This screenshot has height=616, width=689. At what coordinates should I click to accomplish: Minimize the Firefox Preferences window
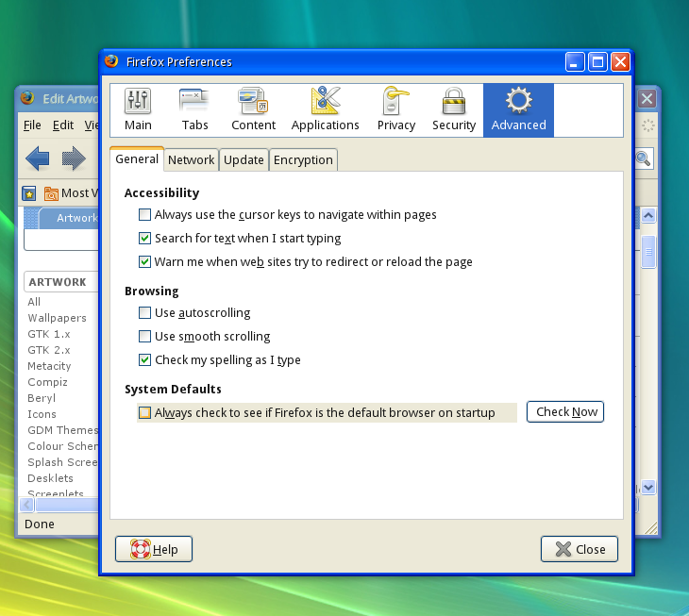575,62
